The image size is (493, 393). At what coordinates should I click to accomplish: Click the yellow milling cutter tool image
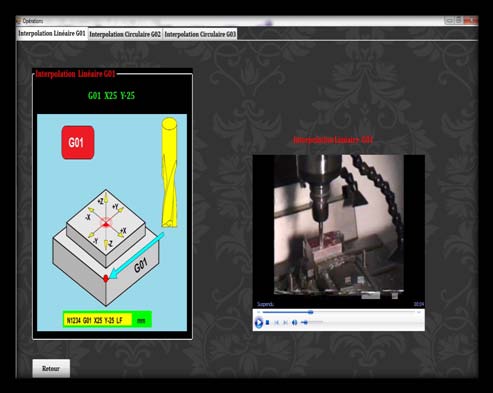coord(169,172)
